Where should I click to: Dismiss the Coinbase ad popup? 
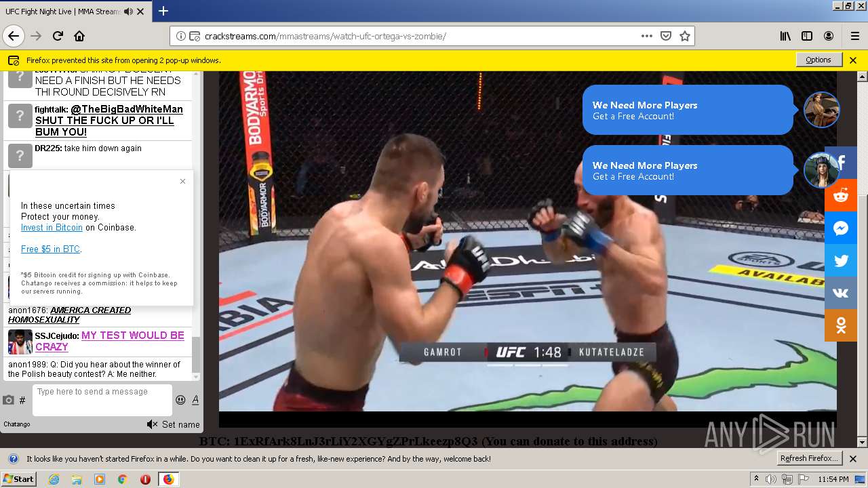click(182, 181)
